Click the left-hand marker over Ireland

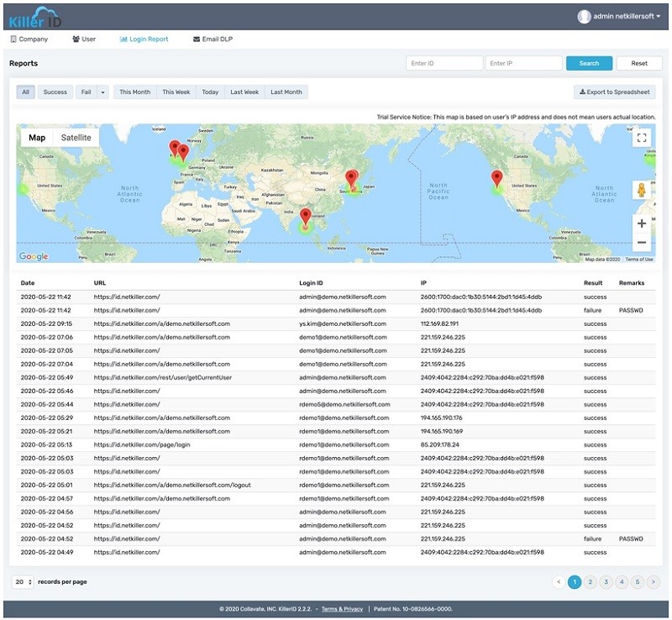[x=173, y=149]
